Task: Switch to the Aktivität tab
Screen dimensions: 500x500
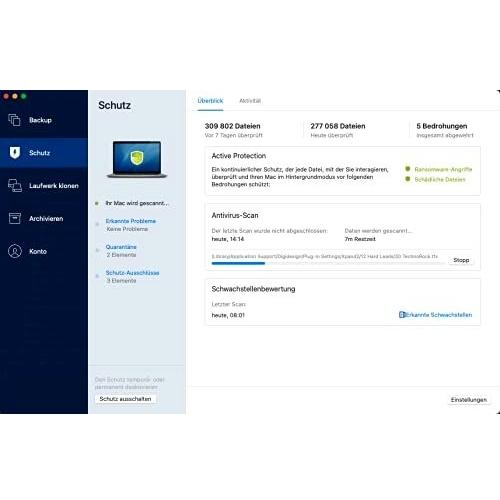Action: pyautogui.click(x=250, y=101)
